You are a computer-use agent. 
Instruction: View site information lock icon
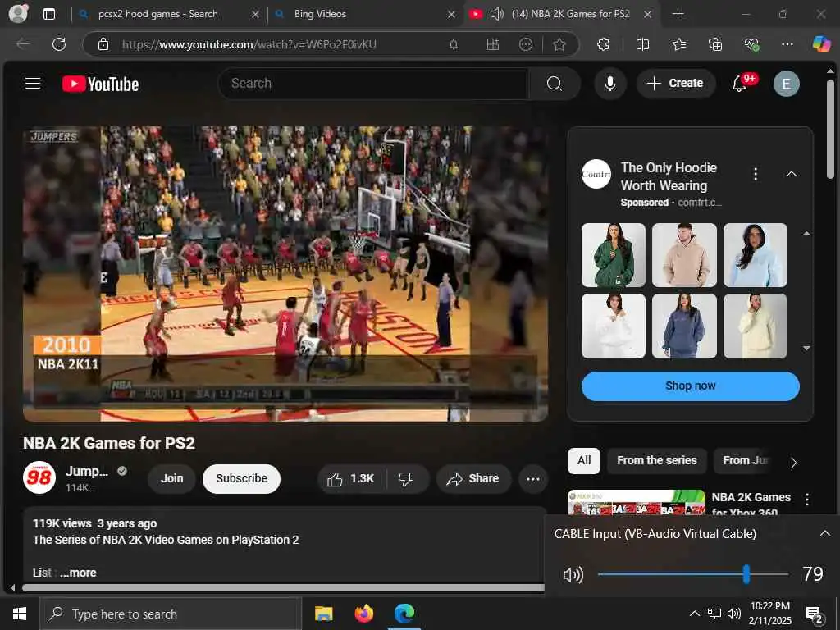[x=103, y=44]
